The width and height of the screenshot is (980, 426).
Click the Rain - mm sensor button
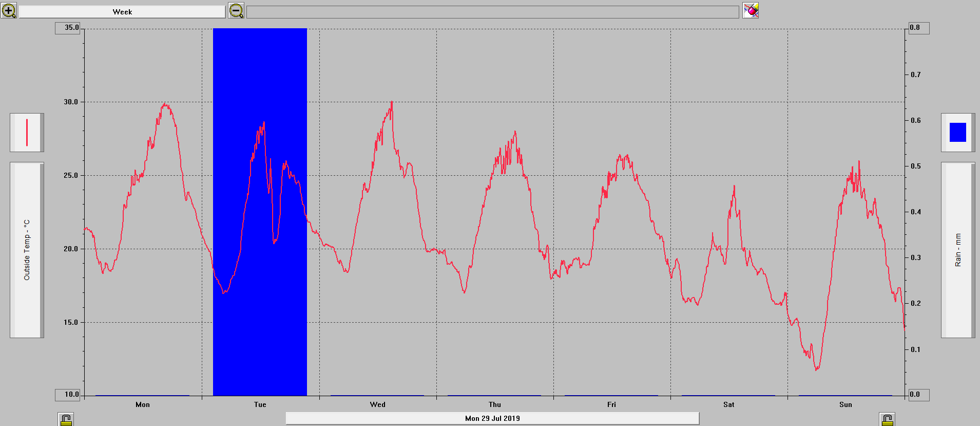click(957, 250)
